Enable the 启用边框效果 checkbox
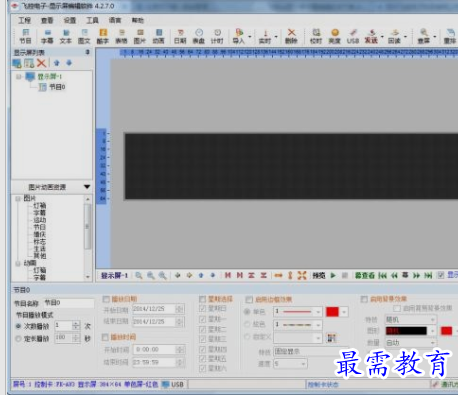This screenshot has height=395, width=458. click(x=249, y=299)
